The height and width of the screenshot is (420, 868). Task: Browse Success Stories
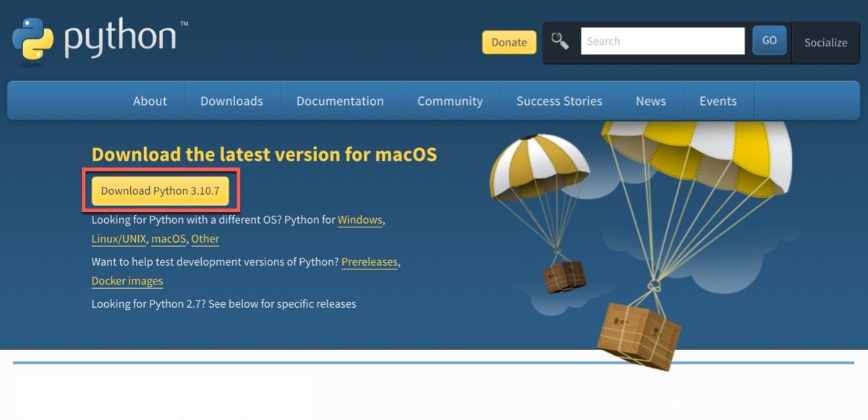(559, 101)
